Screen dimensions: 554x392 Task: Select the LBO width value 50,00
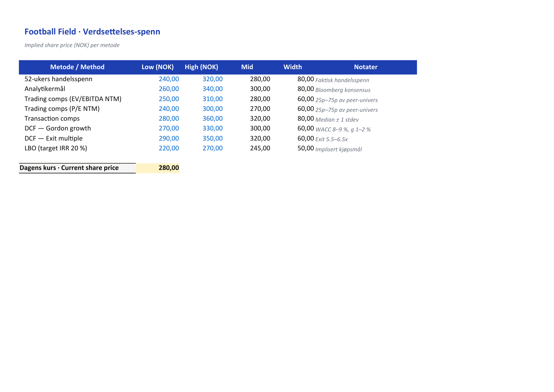(x=306, y=148)
